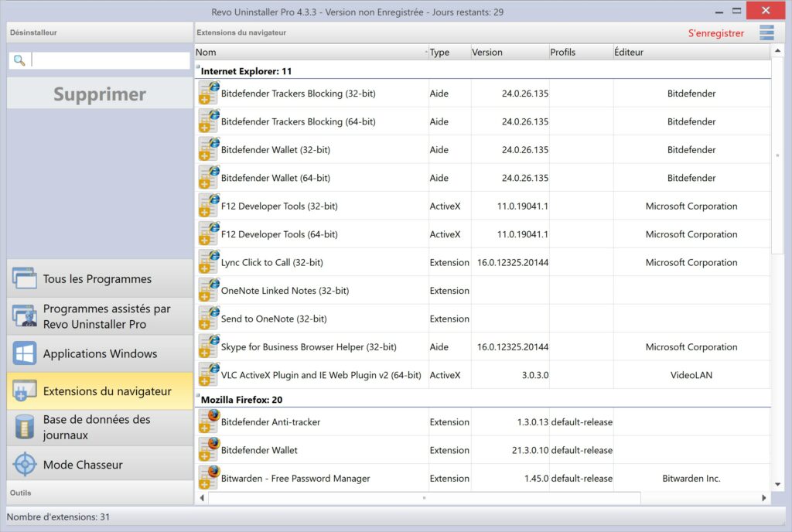Click the VideoLAN publisher cell

[691, 375]
